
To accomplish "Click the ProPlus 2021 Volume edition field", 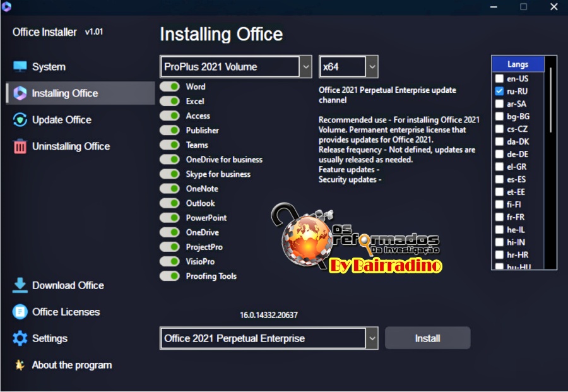I will 230,67.
